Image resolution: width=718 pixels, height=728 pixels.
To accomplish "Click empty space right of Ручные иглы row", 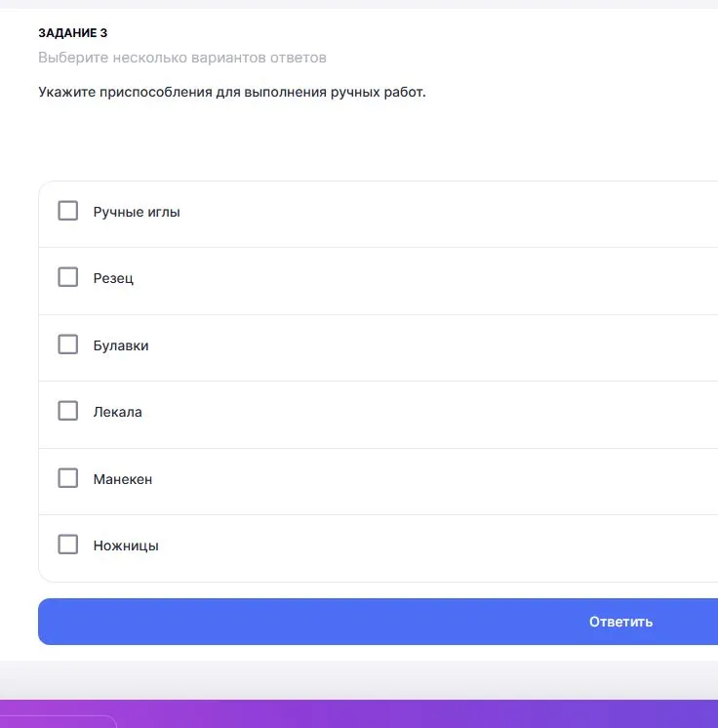I will click(x=488, y=213).
